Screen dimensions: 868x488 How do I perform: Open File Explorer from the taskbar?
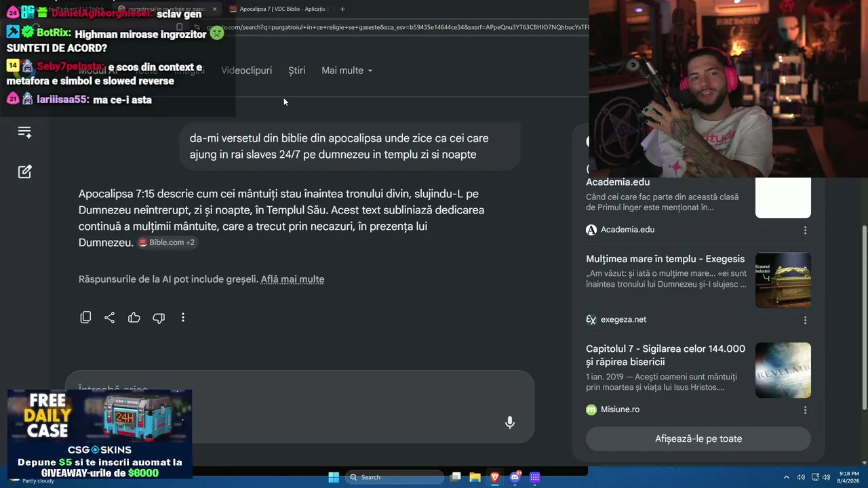pos(475,477)
